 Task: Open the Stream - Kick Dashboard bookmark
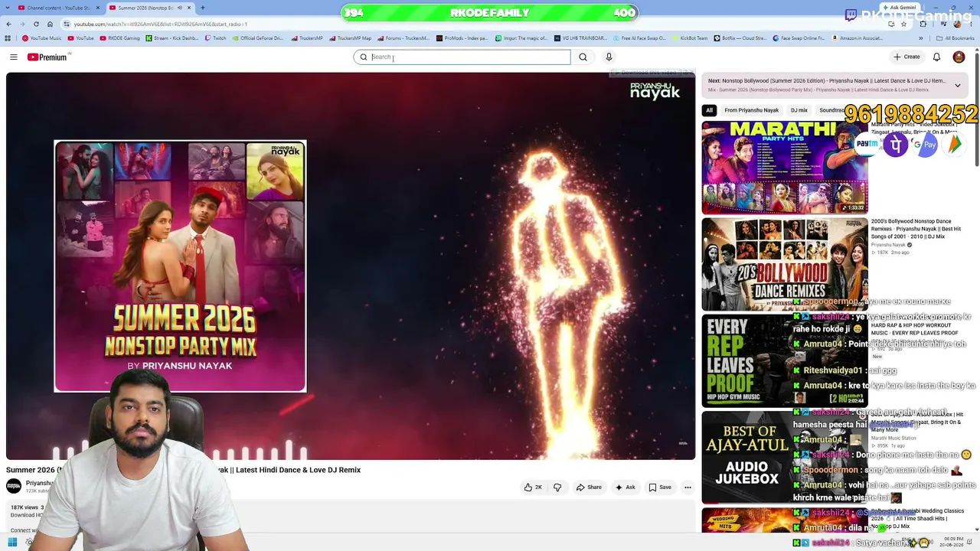[171, 38]
